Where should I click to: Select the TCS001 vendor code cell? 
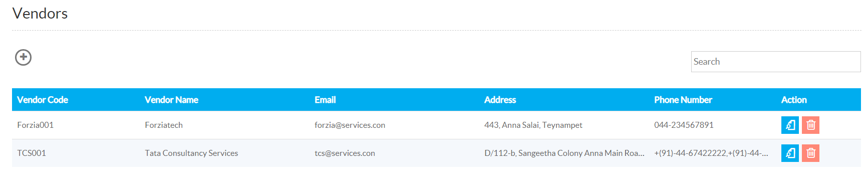click(x=32, y=153)
